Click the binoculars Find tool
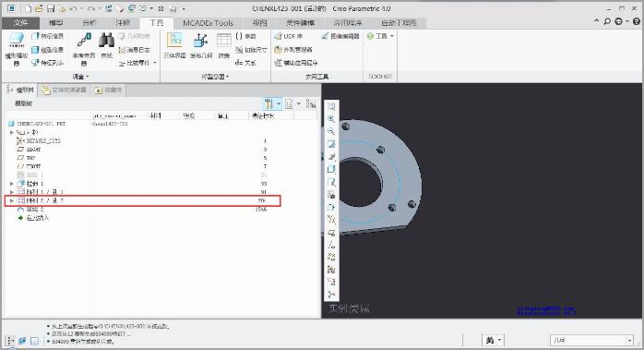Image resolution: width=644 pixels, height=350 pixels. coord(106,44)
